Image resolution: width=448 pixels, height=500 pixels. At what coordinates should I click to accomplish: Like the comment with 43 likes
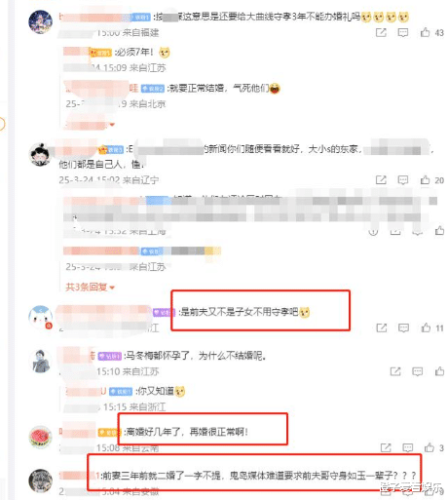coord(425,32)
